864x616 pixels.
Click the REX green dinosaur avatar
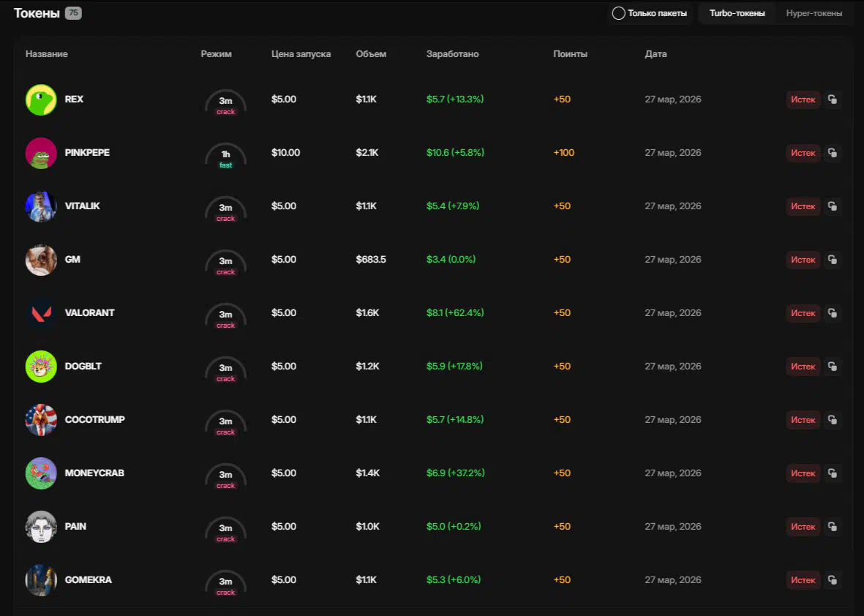41,99
